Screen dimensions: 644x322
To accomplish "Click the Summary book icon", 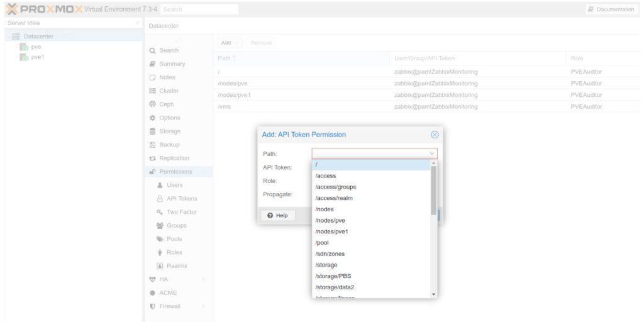I will (152, 64).
